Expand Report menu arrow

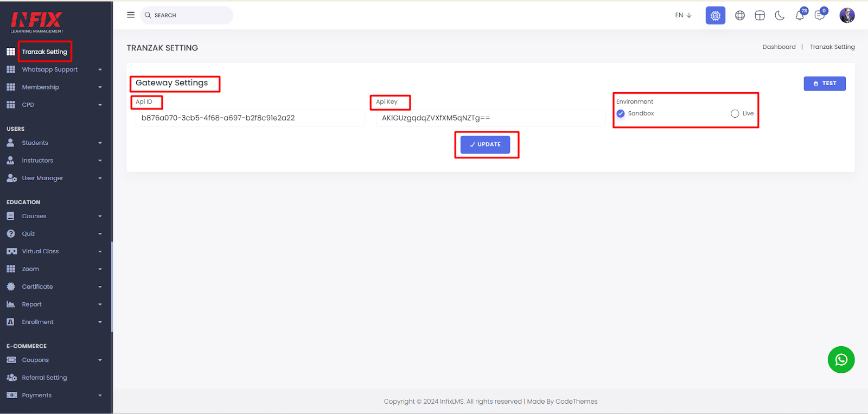[x=100, y=304]
